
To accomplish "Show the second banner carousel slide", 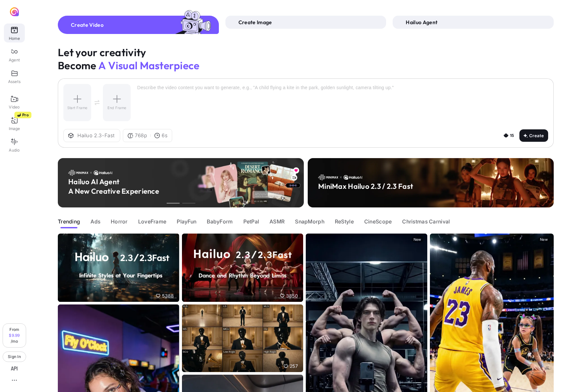I will coord(189,203).
